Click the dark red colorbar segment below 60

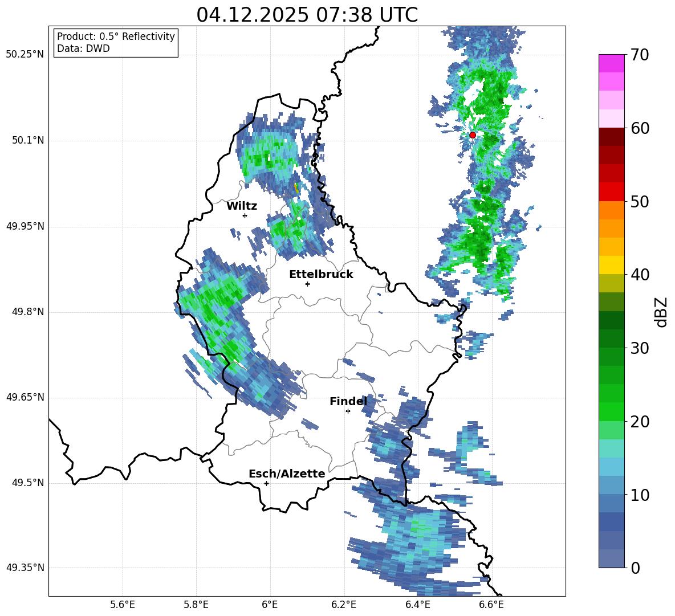point(611,137)
